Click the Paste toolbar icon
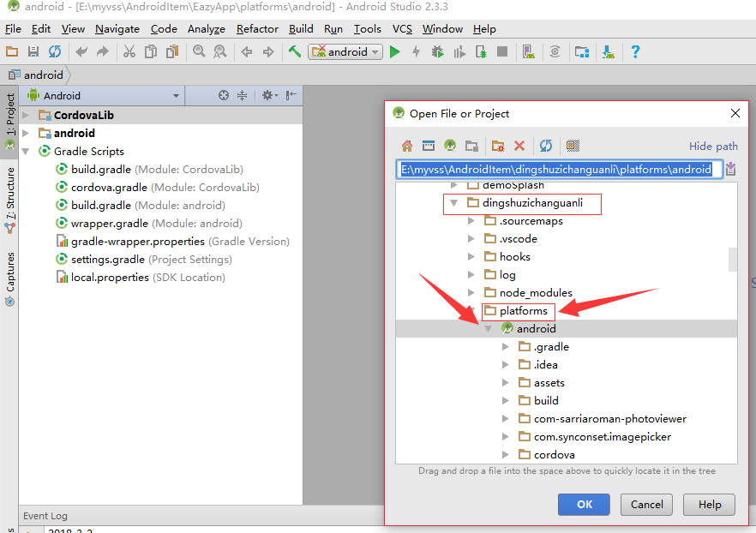Image resolution: width=756 pixels, height=533 pixels. coord(172,51)
